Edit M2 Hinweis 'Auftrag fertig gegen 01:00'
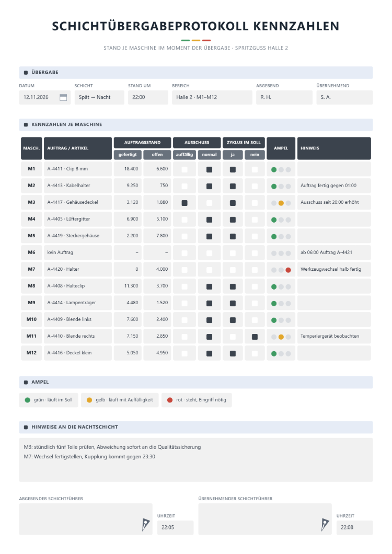 [x=334, y=186]
